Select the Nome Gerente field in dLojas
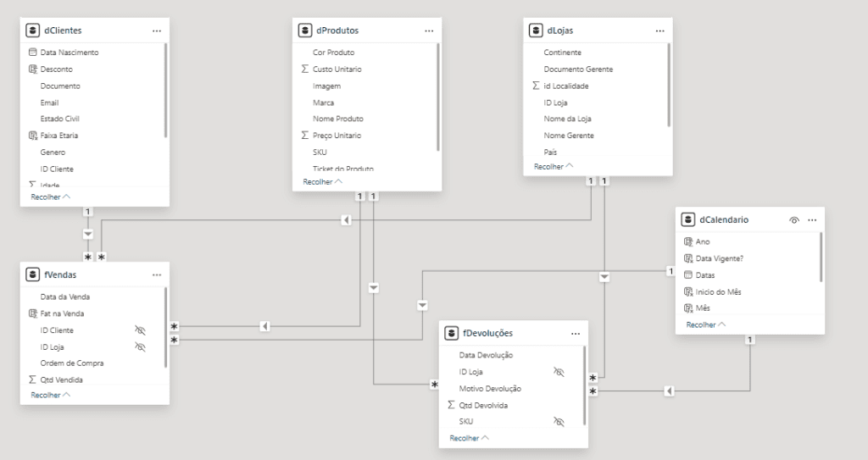 569,136
